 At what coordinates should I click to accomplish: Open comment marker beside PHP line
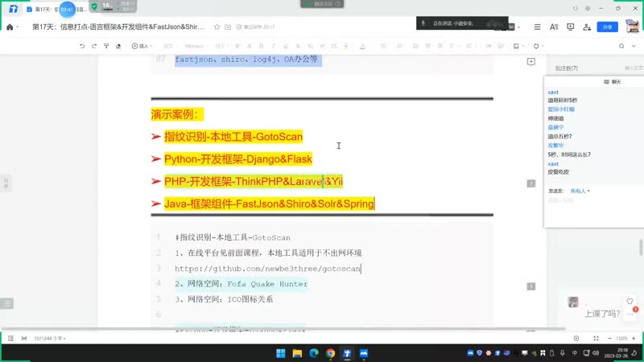[x=531, y=183]
